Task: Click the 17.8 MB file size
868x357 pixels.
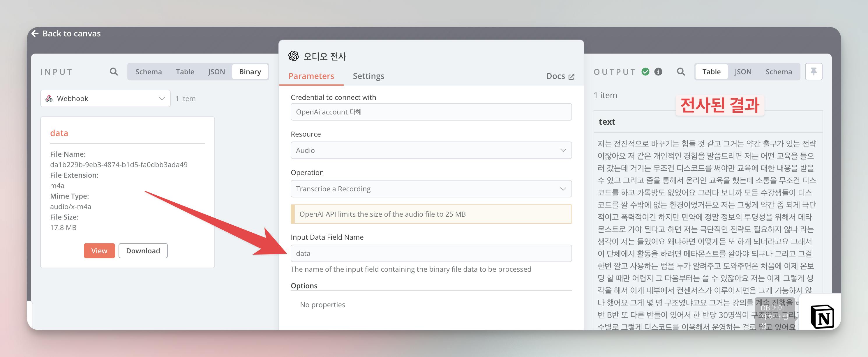Action: click(63, 227)
